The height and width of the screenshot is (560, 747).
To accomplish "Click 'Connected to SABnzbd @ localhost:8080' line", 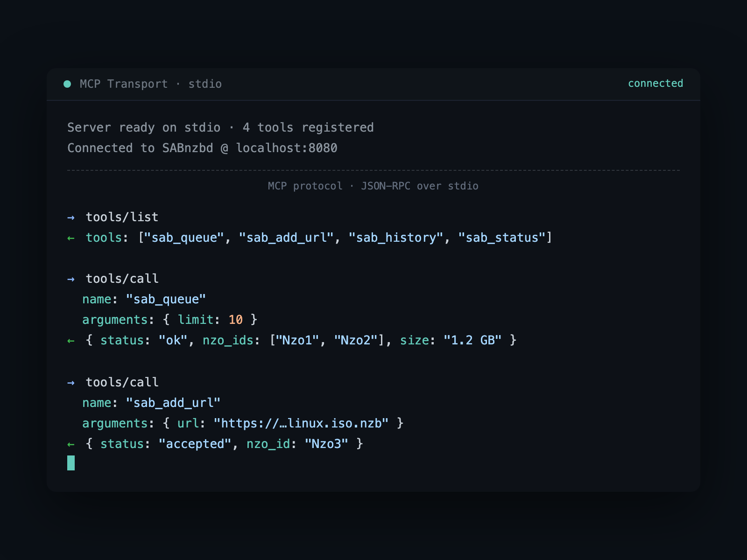I will click(x=202, y=148).
